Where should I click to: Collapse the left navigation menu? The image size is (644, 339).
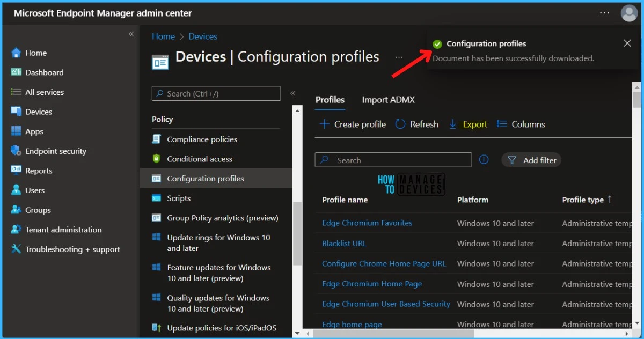[131, 34]
